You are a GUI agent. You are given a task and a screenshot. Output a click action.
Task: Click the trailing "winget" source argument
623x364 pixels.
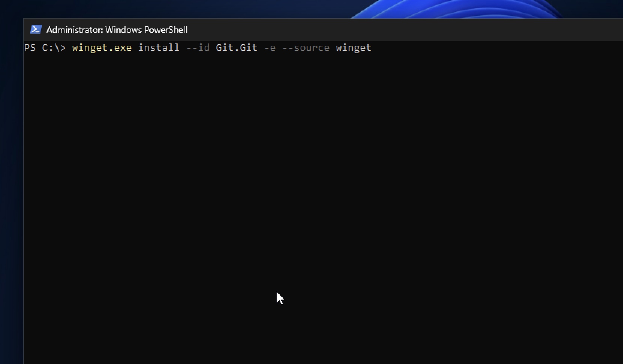click(353, 48)
